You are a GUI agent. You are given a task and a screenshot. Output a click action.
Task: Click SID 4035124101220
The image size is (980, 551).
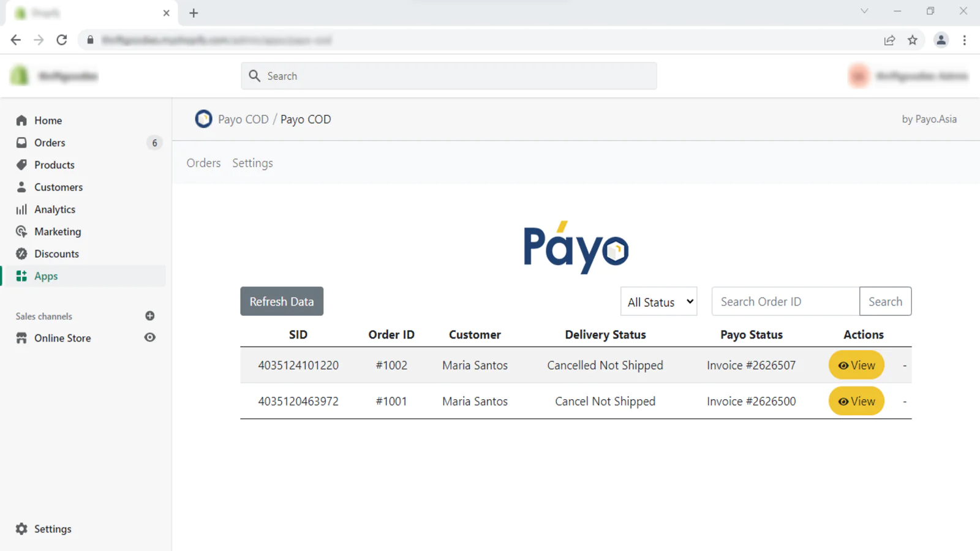[298, 365]
